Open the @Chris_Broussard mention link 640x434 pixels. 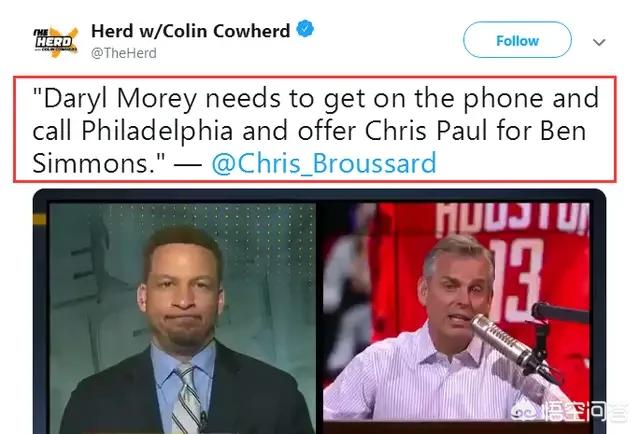[324, 163]
